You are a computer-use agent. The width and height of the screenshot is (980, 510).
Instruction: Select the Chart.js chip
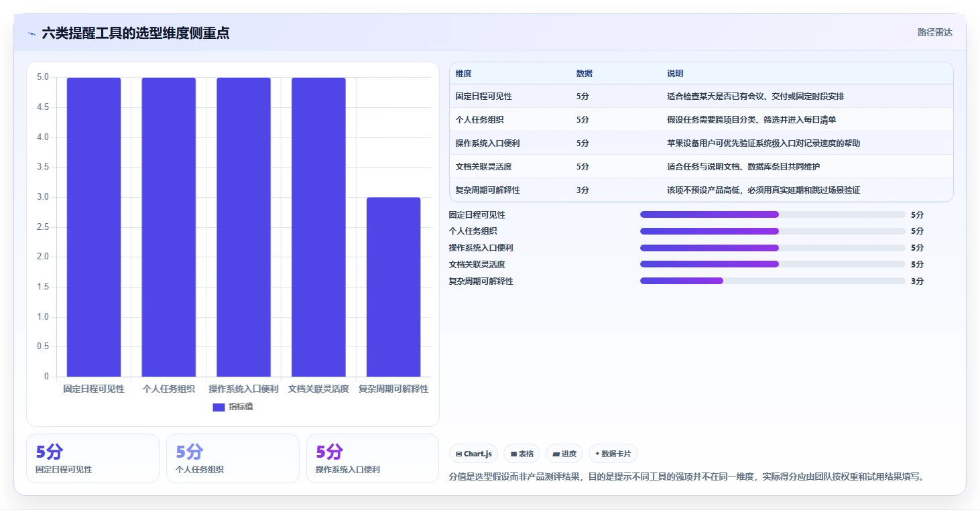click(474, 454)
